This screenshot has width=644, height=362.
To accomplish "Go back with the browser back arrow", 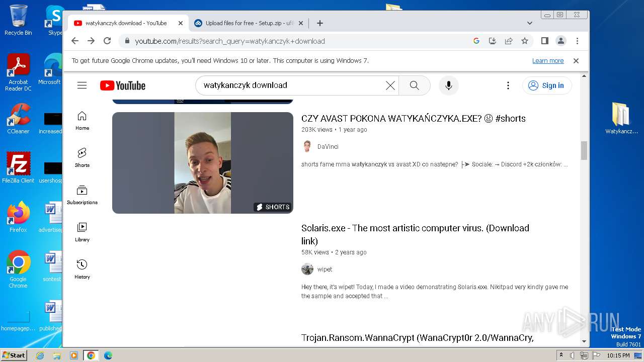I will tap(75, 41).
